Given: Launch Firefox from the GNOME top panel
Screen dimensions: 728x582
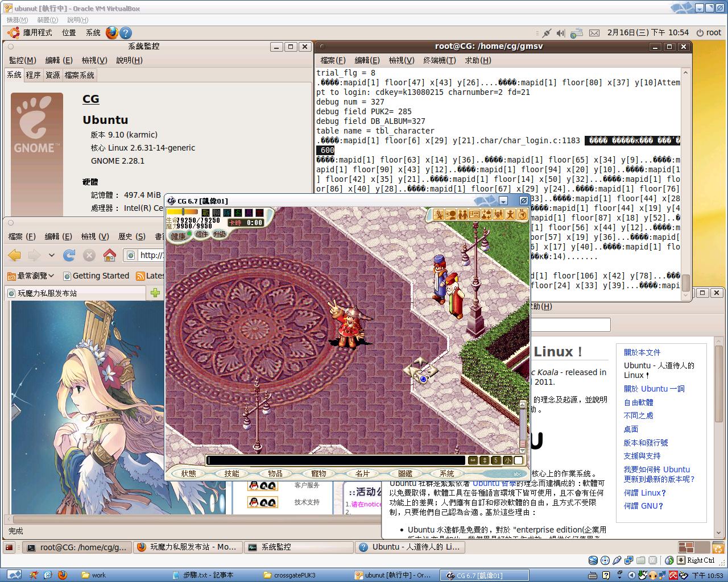Looking at the screenshot, I should click(112, 32).
